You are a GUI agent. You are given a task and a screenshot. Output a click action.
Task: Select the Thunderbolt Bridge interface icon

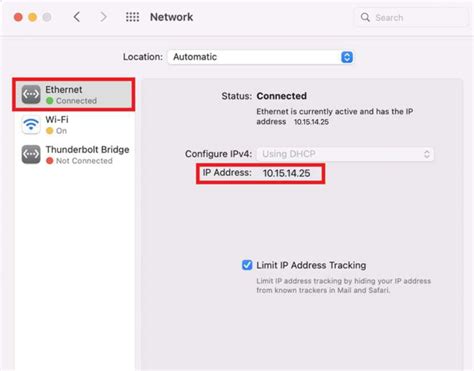31,154
